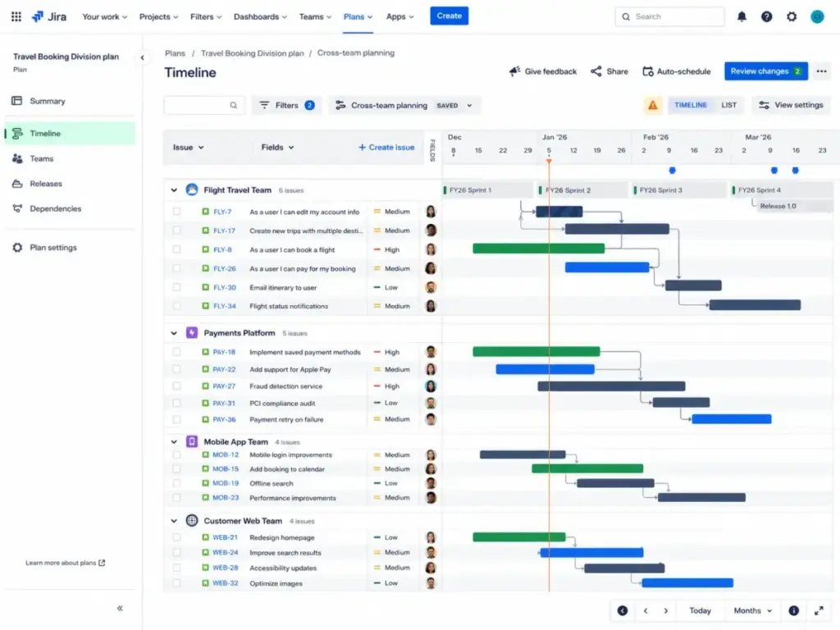Select the dark PAY-27 timeline bar
840x630 pixels.
coord(611,386)
